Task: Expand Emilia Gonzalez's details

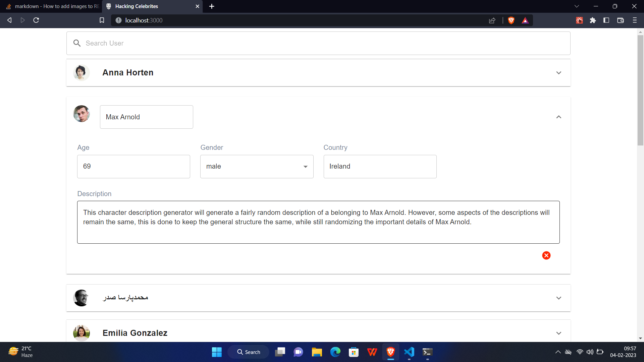Action: coord(559,333)
